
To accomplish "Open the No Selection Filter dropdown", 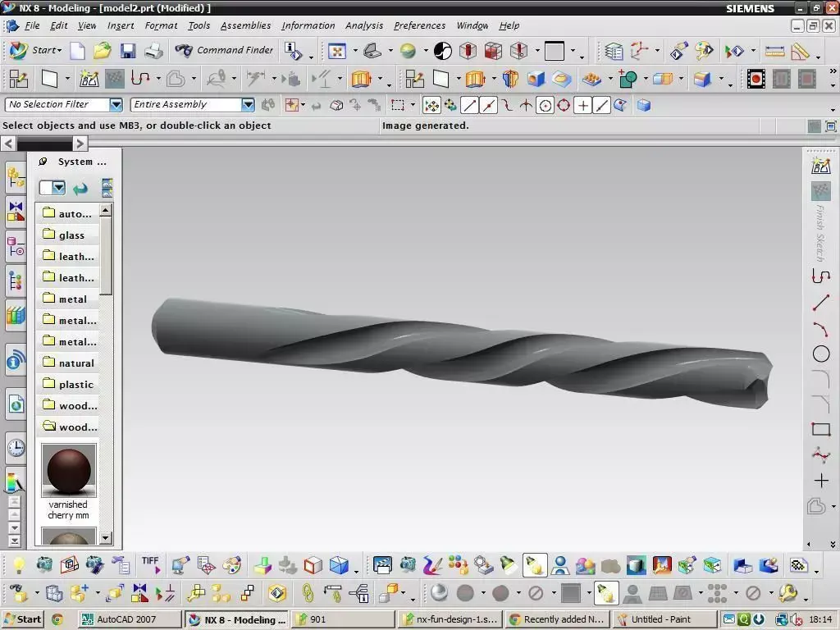I will tap(116, 105).
